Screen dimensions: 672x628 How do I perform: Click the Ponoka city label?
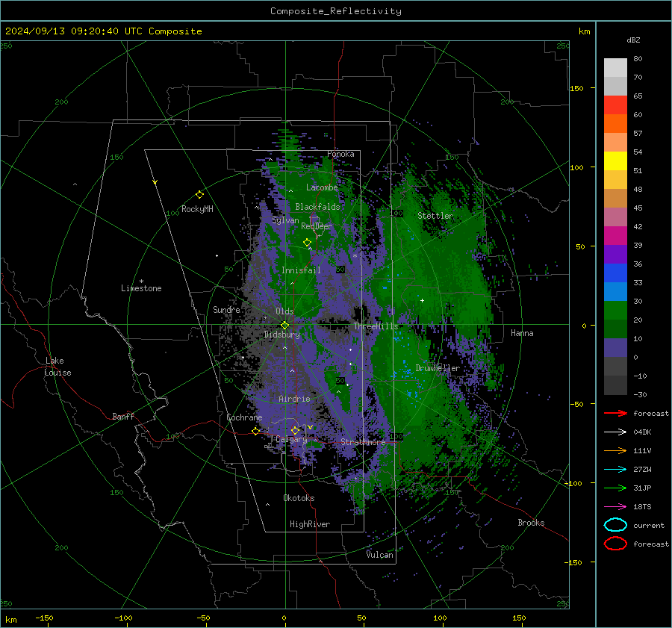click(340, 154)
